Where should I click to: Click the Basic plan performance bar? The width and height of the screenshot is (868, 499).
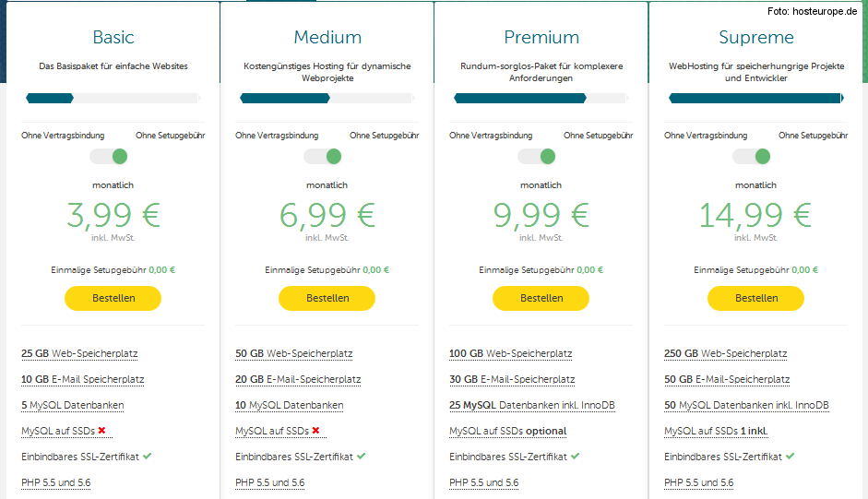(x=113, y=99)
